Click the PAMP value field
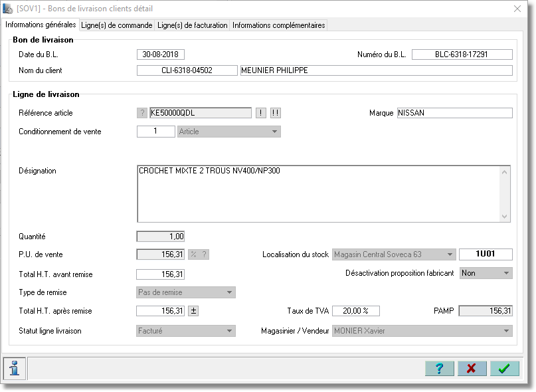536x392 pixels. pyautogui.click(x=486, y=311)
